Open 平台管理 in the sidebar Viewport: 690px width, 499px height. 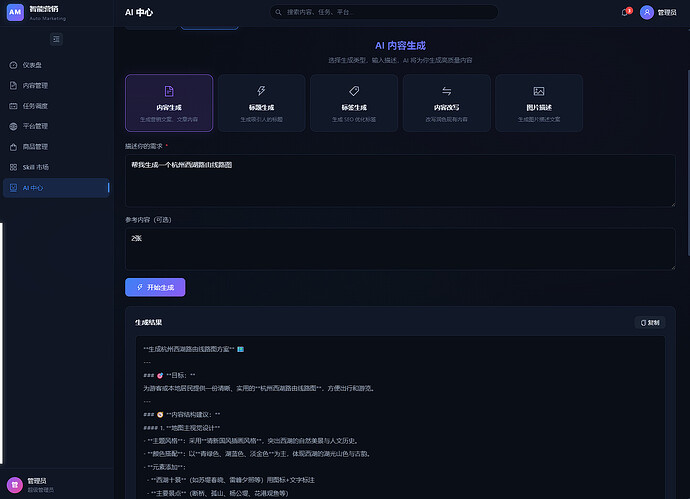(x=56, y=126)
